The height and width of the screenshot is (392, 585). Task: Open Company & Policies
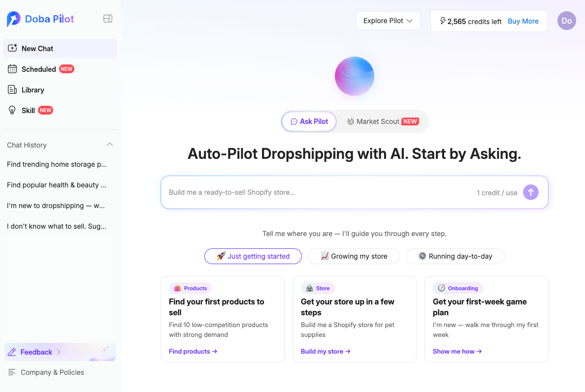(46, 372)
